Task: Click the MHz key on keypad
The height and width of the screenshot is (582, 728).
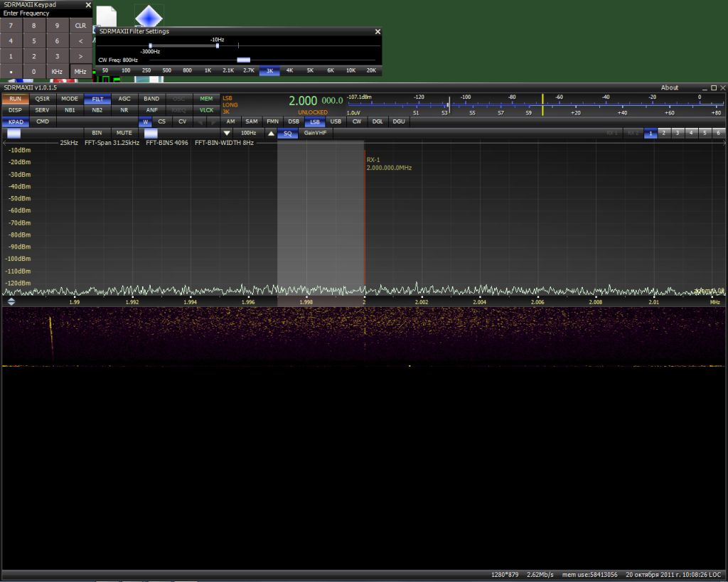Action: coord(80,72)
